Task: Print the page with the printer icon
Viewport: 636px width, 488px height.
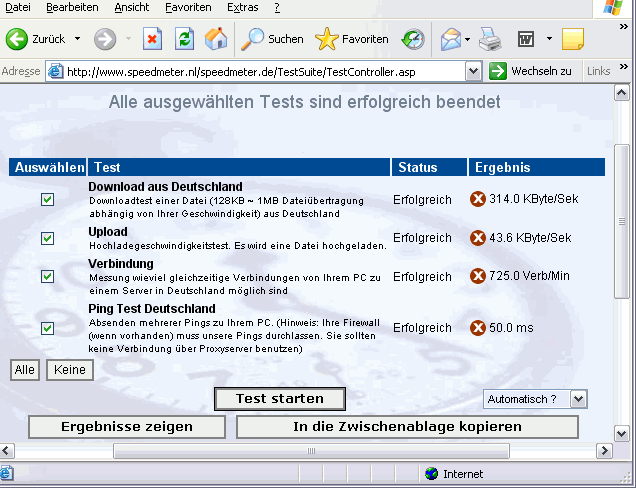Action: [490, 39]
